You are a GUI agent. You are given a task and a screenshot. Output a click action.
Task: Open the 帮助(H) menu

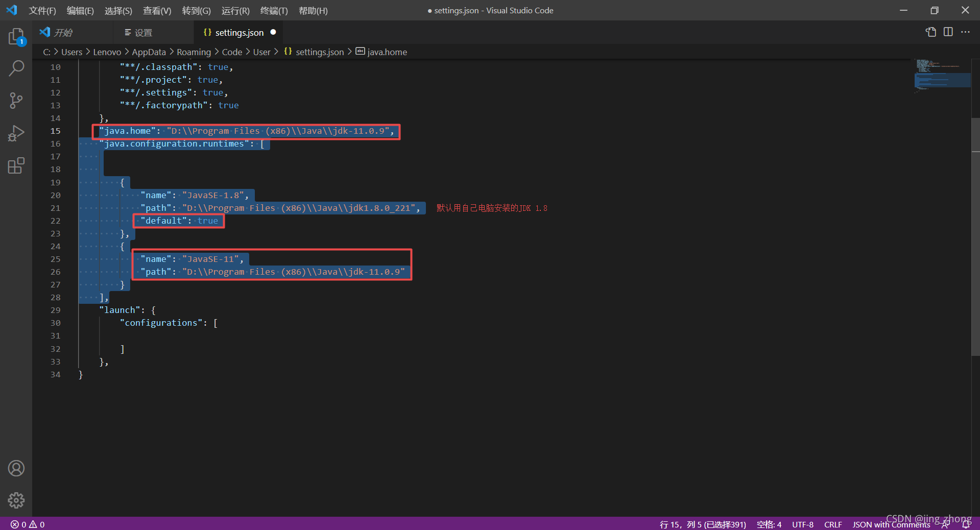(313, 11)
